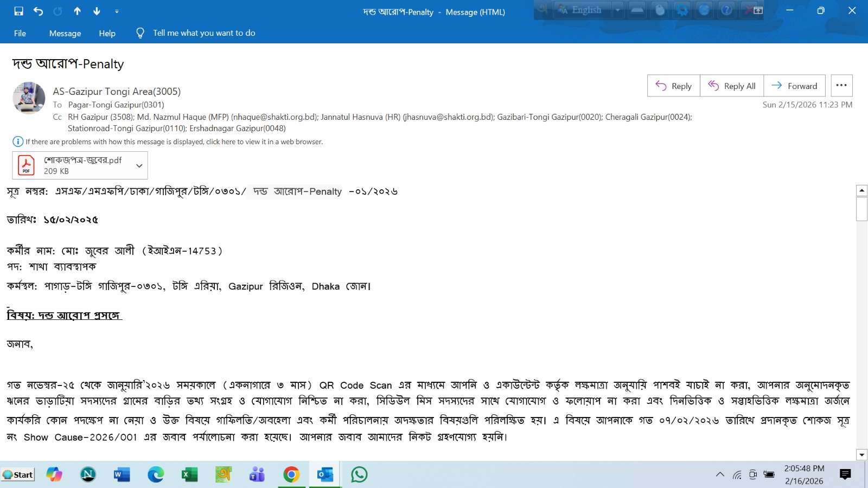Go to previous item with up arrow
The width and height of the screenshot is (868, 488).
pyautogui.click(x=77, y=11)
